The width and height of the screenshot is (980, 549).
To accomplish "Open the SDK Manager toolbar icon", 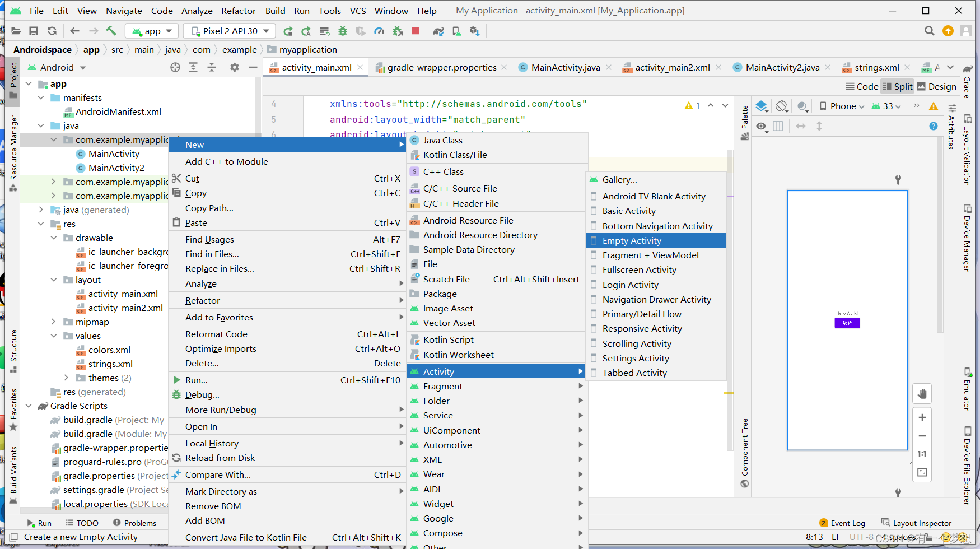I will pyautogui.click(x=475, y=31).
